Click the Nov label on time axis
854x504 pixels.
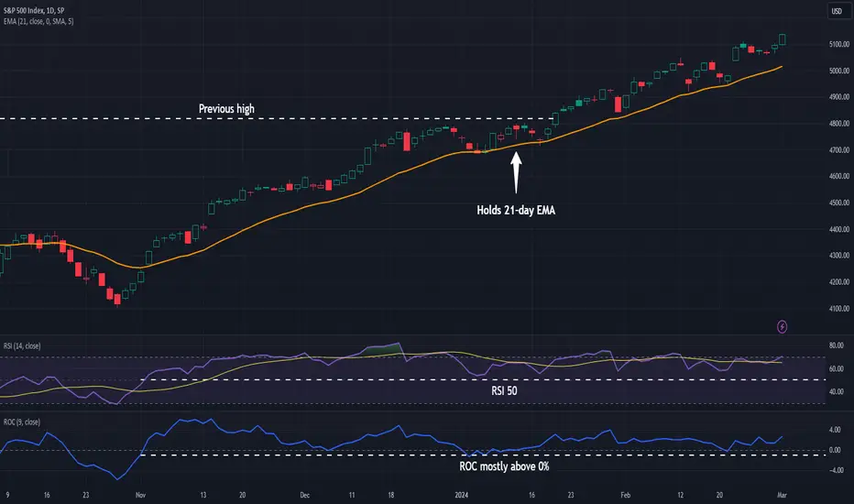click(140, 495)
